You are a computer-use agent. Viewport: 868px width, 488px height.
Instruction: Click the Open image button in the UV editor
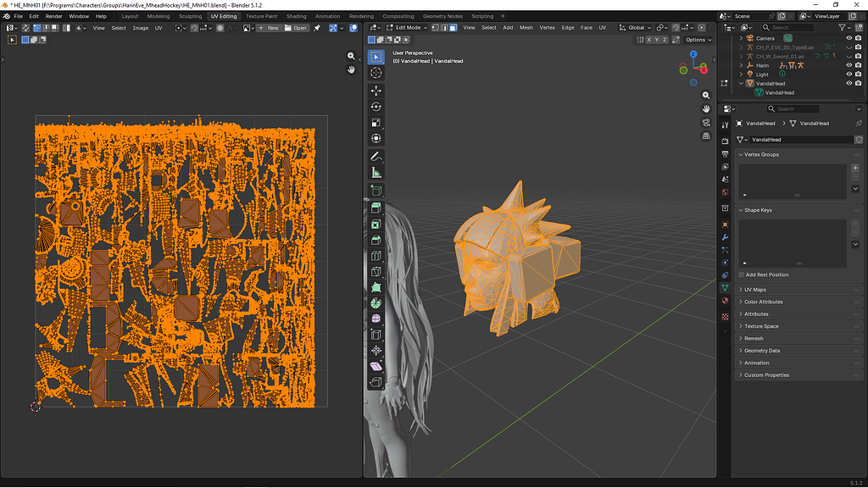(x=296, y=28)
